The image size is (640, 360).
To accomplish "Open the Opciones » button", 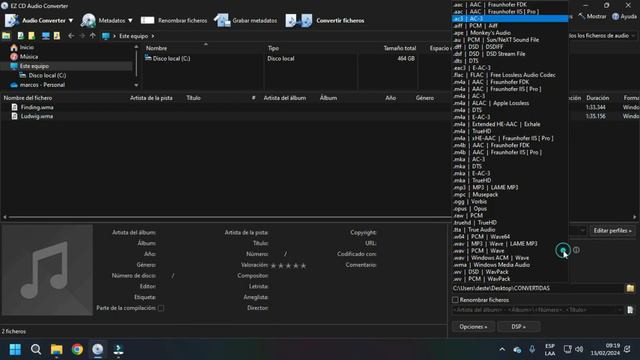I will coord(473,327).
